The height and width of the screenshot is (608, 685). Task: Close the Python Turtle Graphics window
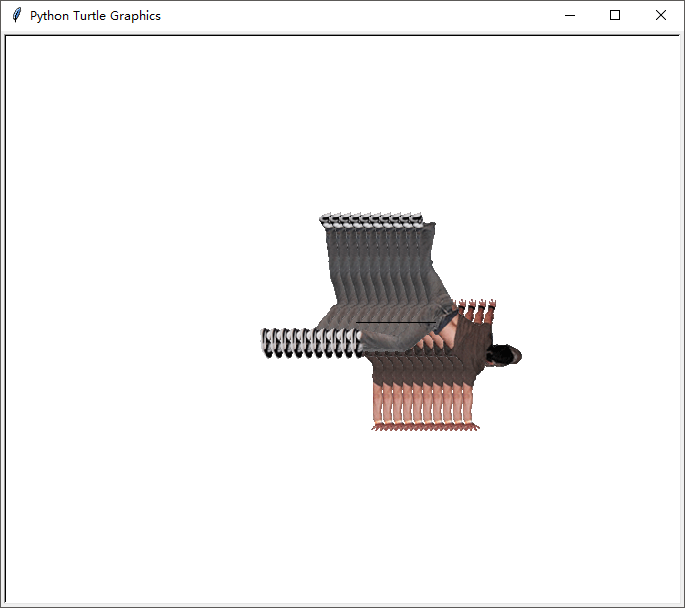tap(661, 15)
